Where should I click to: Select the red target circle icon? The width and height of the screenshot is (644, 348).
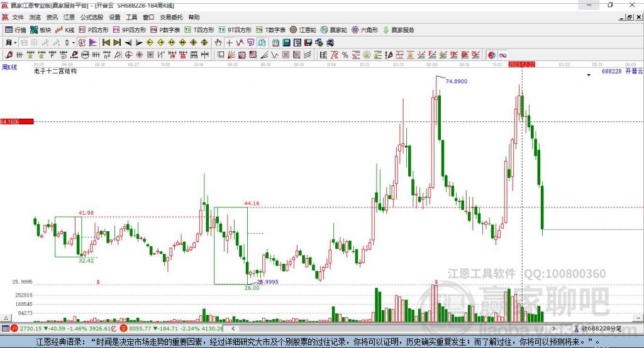[128, 55]
